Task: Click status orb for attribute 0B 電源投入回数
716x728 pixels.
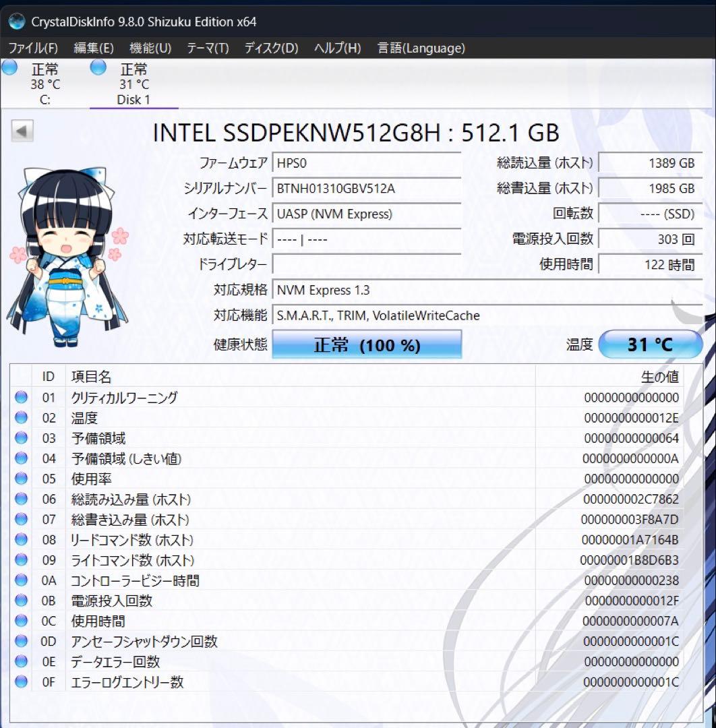Action: (21, 600)
